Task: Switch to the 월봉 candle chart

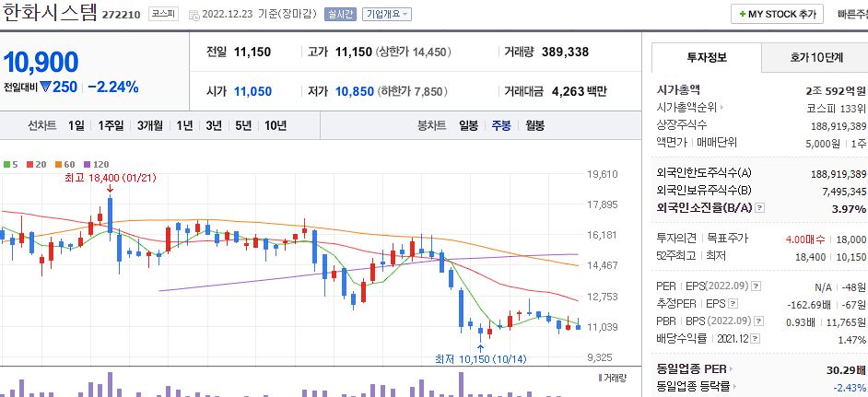Action: (534, 125)
